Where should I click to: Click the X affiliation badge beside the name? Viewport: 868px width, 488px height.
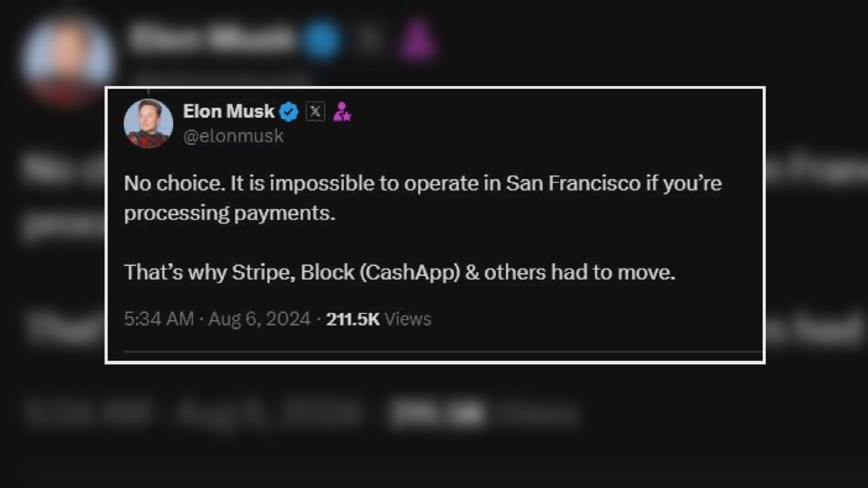pyautogui.click(x=315, y=111)
